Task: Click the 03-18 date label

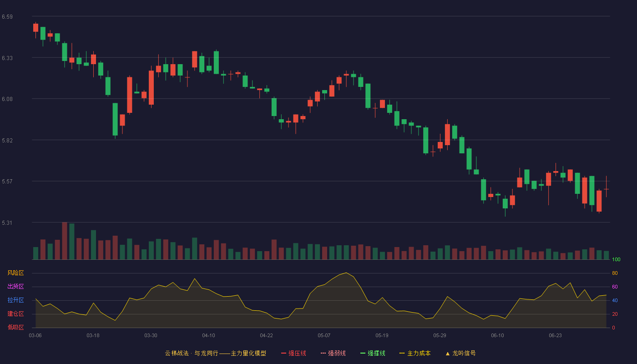Action: (93, 335)
